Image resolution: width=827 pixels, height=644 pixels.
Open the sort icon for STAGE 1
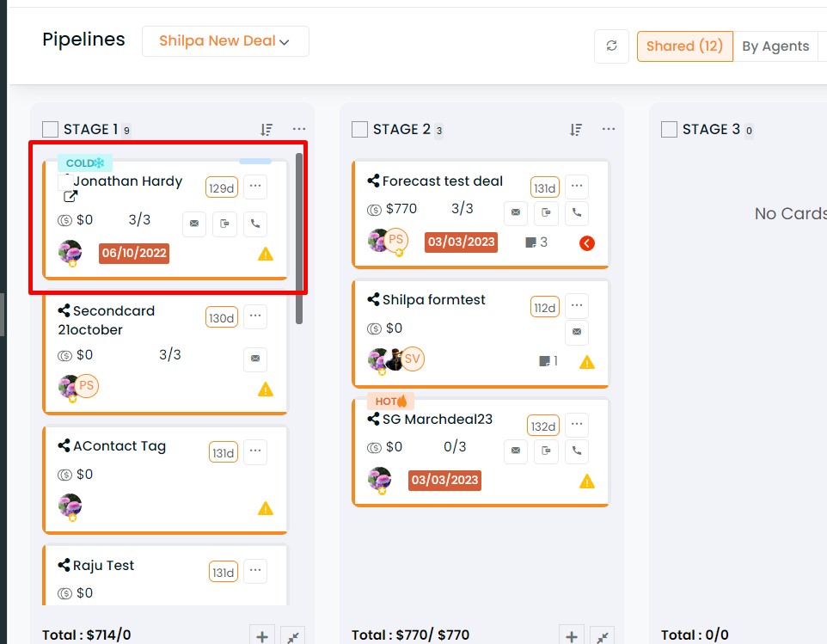click(x=266, y=129)
